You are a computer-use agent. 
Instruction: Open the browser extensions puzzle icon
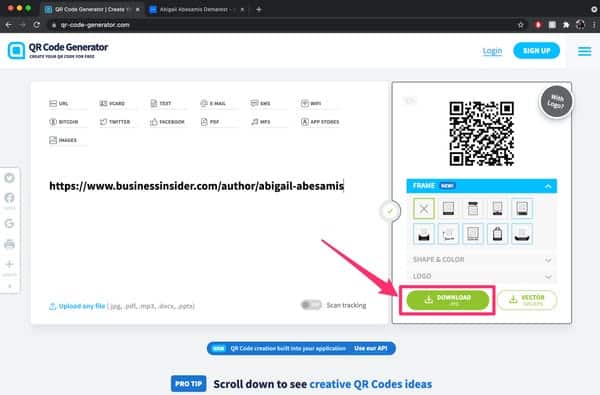(x=566, y=25)
